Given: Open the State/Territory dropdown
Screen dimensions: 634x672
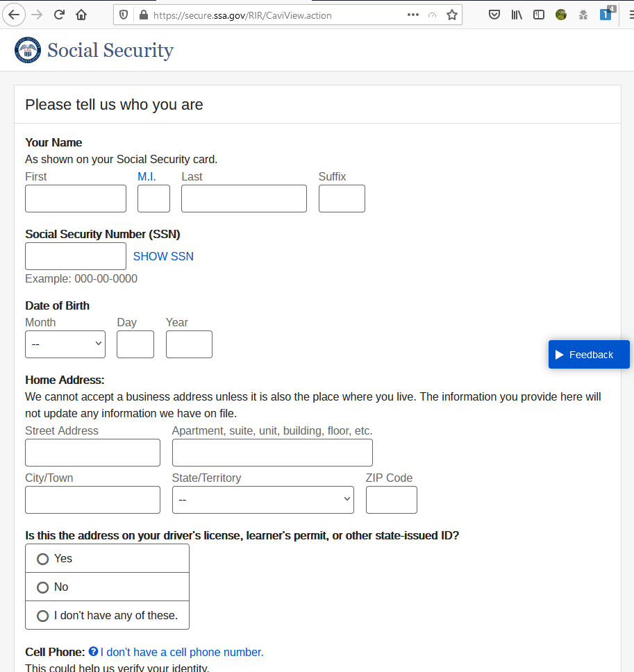Looking at the screenshot, I should click(262, 499).
